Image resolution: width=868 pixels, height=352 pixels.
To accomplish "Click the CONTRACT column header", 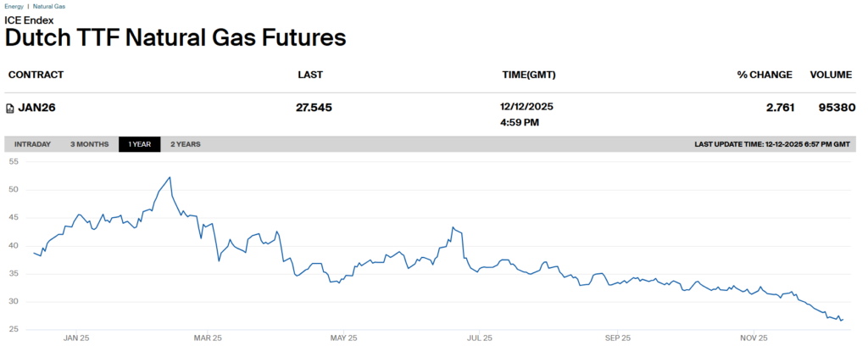I will [x=36, y=75].
